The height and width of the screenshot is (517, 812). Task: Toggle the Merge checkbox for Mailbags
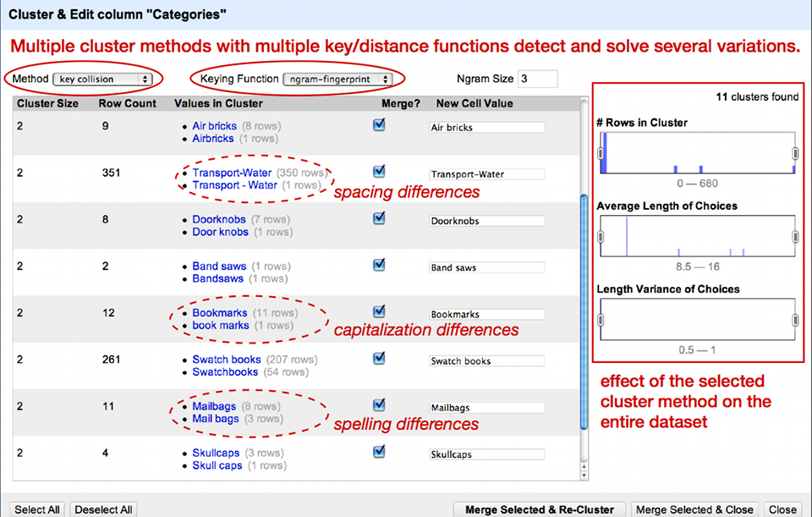pyautogui.click(x=379, y=405)
